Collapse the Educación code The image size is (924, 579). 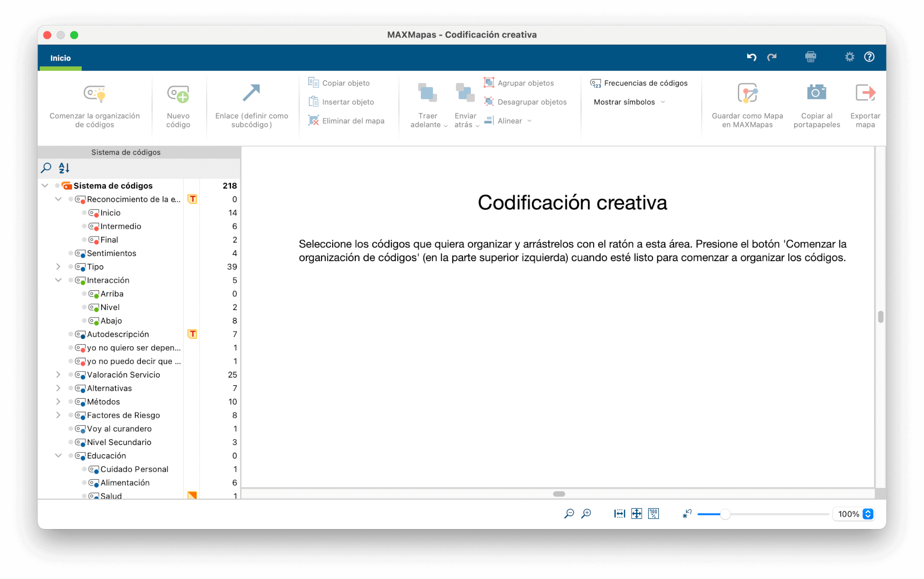click(x=58, y=455)
